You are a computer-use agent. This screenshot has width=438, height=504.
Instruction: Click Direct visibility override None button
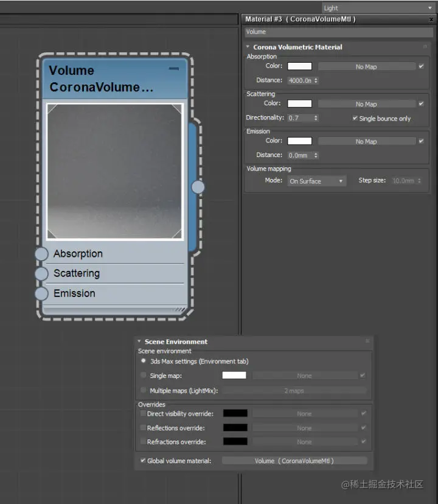tap(304, 414)
